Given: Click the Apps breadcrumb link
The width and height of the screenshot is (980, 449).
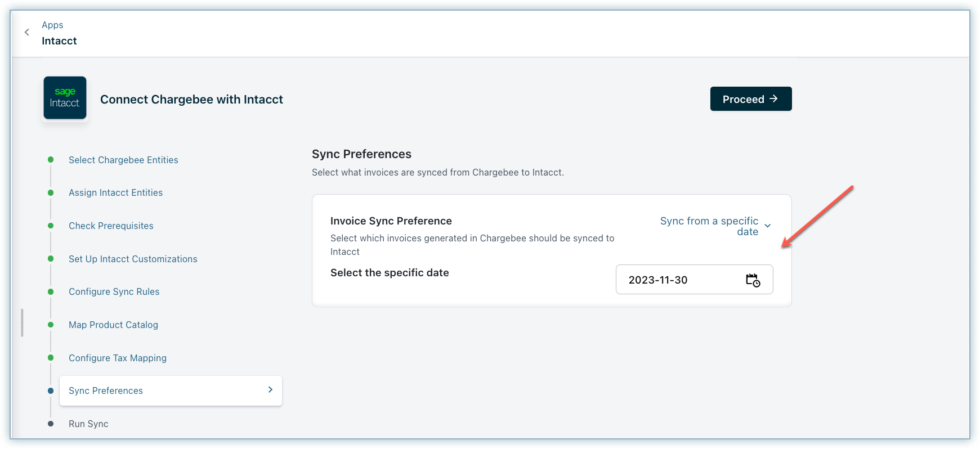Looking at the screenshot, I should pos(52,25).
